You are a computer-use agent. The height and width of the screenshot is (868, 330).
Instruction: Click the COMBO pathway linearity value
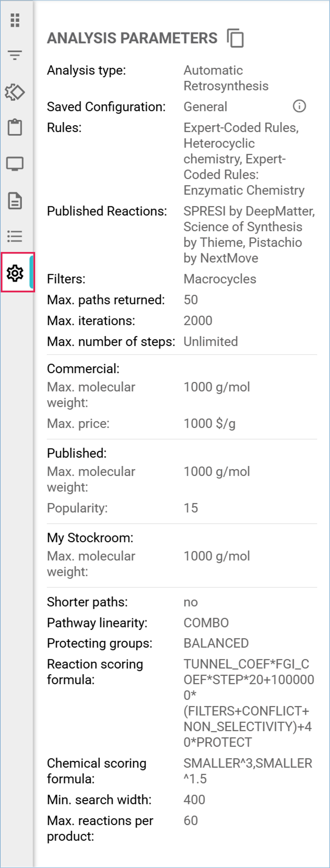coord(206,623)
